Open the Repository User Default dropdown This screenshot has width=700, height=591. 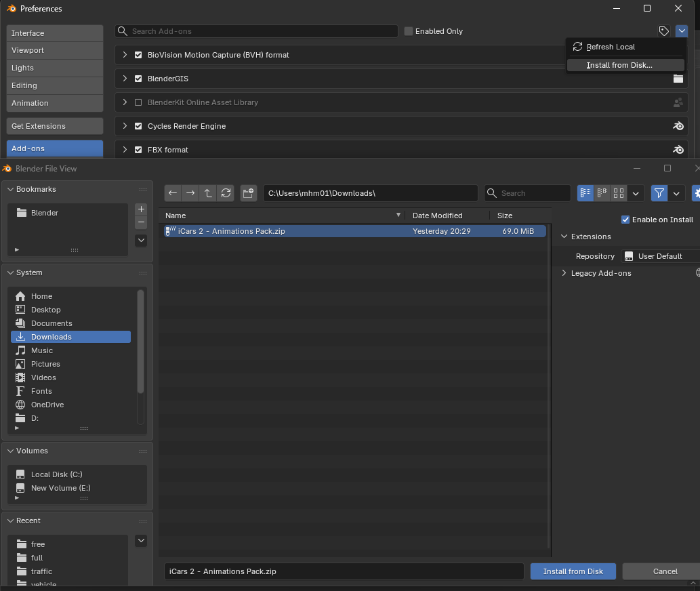point(660,256)
